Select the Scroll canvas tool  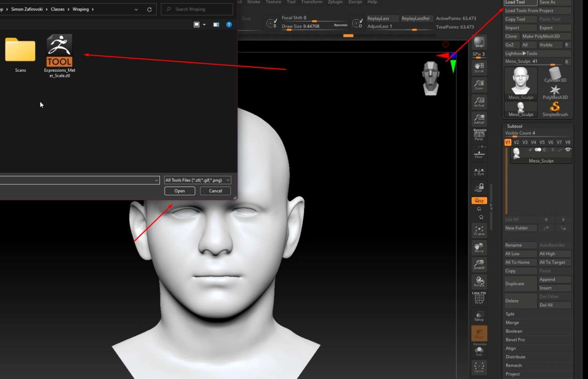tap(479, 67)
